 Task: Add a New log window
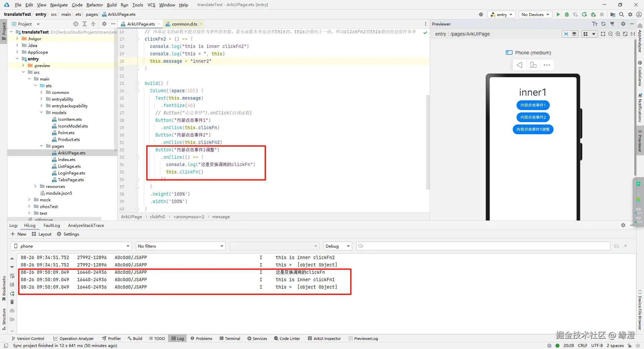pos(18,234)
